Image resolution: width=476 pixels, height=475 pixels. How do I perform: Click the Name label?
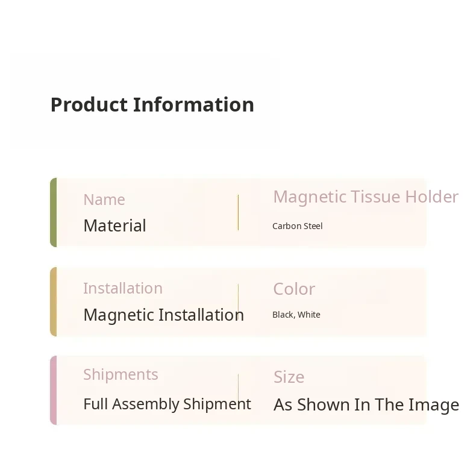pyautogui.click(x=104, y=200)
